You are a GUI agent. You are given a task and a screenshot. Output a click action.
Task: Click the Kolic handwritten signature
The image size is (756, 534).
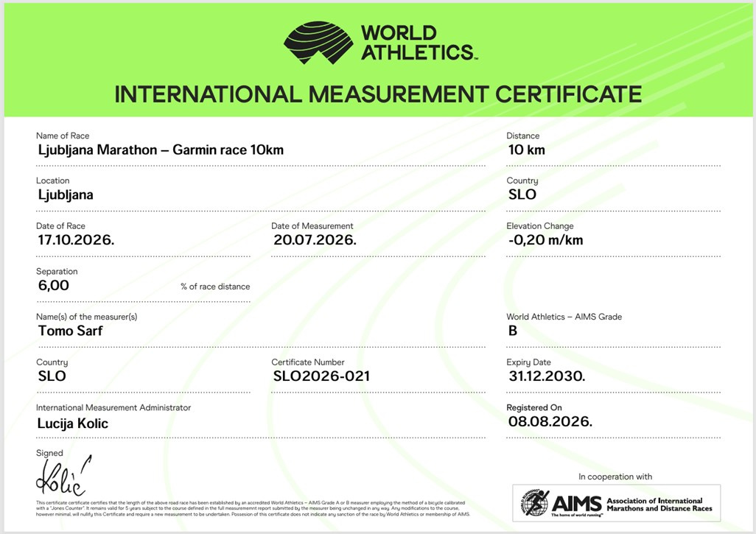coord(63,476)
